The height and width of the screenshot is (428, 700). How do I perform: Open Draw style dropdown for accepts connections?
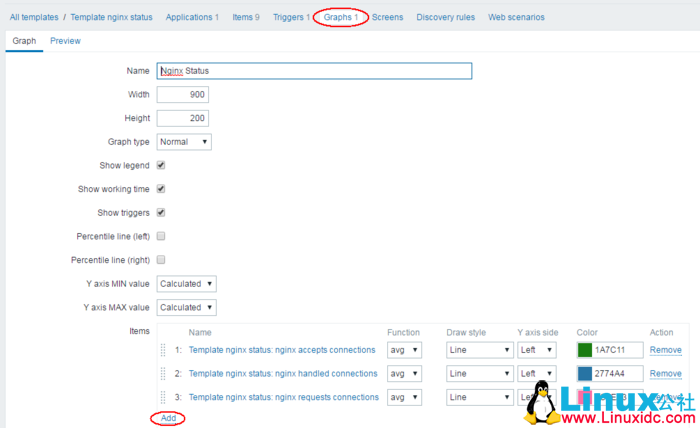click(479, 350)
